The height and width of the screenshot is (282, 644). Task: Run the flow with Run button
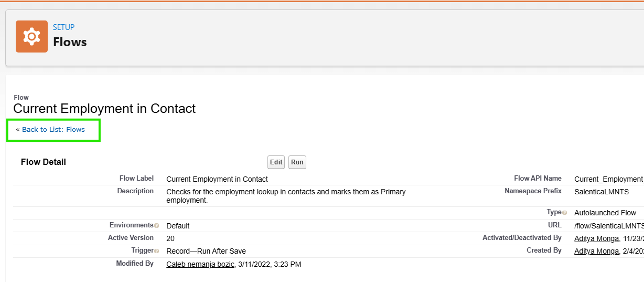click(x=297, y=162)
